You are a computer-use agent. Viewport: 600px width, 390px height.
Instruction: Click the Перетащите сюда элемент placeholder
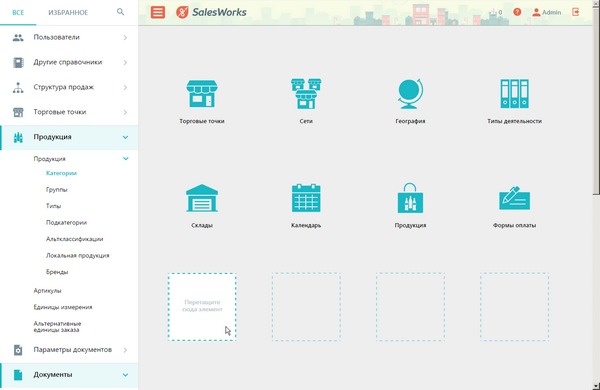202,307
